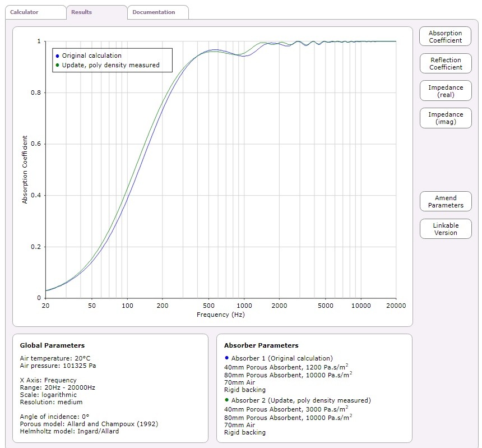Screen dimensions: 482x448
Task: Click '40mm Porous Absorbent, 1200 Pa.s/m²' line
Action: [286, 367]
